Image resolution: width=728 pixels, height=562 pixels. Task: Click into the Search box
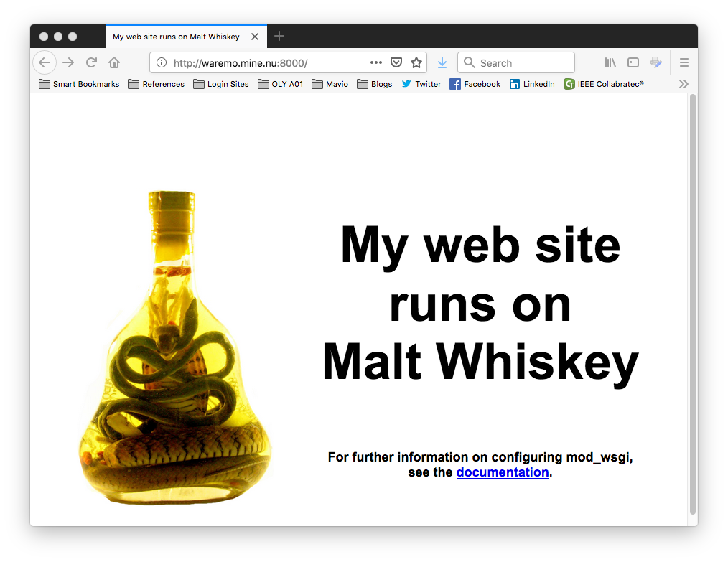coord(516,62)
